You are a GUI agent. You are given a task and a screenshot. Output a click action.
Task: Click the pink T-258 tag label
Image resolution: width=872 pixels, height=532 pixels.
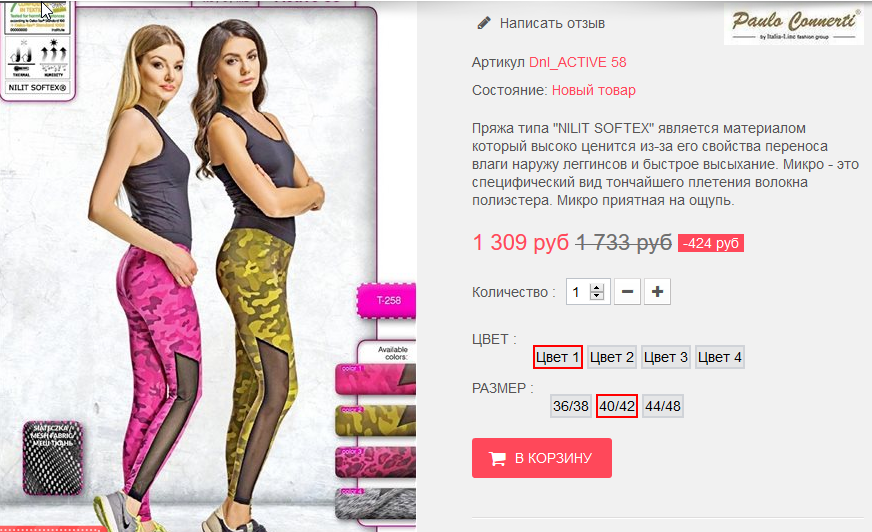point(388,301)
